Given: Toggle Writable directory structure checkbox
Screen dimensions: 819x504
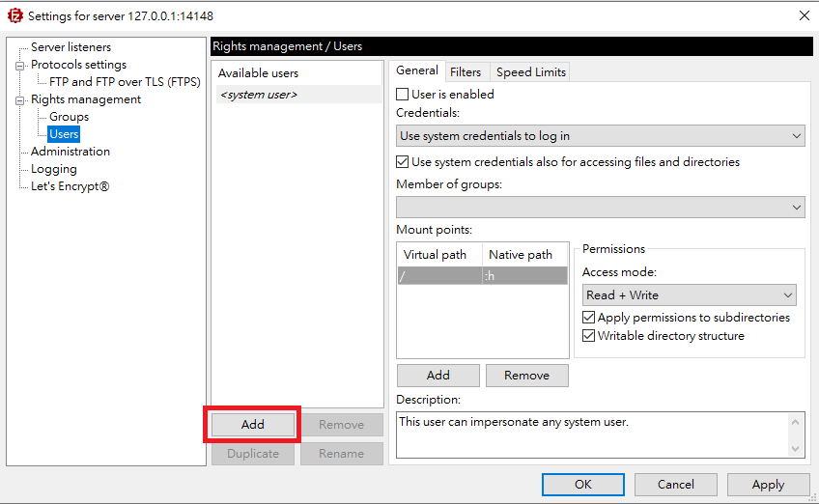Looking at the screenshot, I should click(x=589, y=335).
